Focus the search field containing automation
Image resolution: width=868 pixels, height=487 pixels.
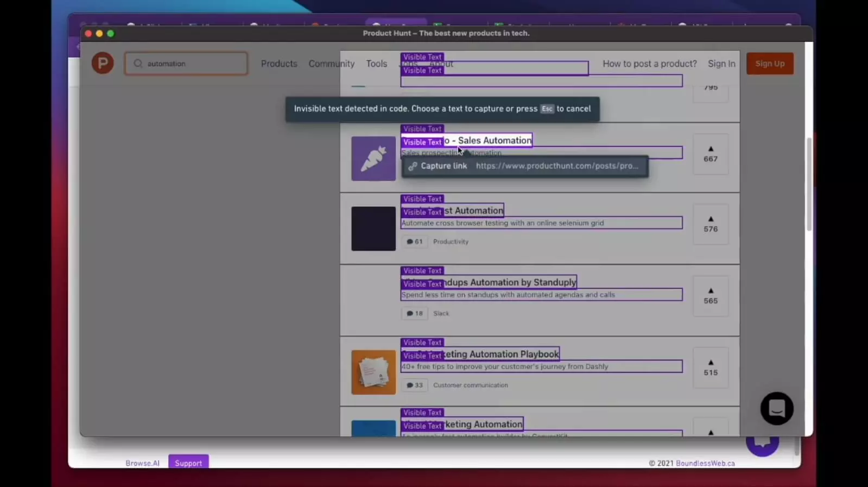(186, 64)
